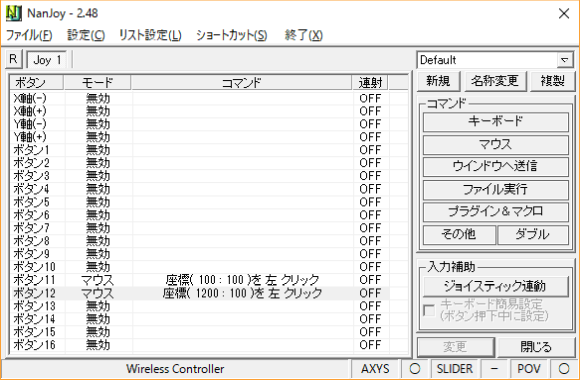Click the プラグイン＆マクロ button
580x380 pixels.
point(495,212)
